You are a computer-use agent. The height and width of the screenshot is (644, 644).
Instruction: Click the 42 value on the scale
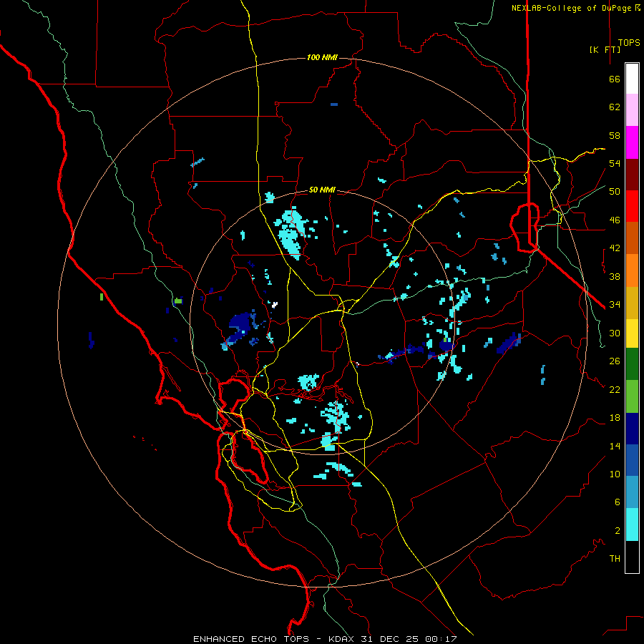pyautogui.click(x=615, y=248)
